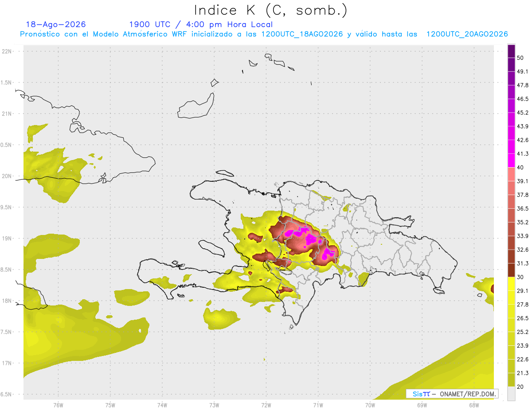Click legend value "33.9"
532x411 pixels.
[x=522, y=236]
